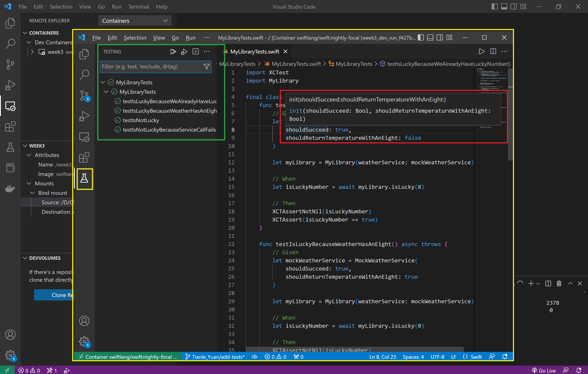Toggle primary sidebar in outer title bar
This screenshot has width=588, height=374.
point(495,7)
